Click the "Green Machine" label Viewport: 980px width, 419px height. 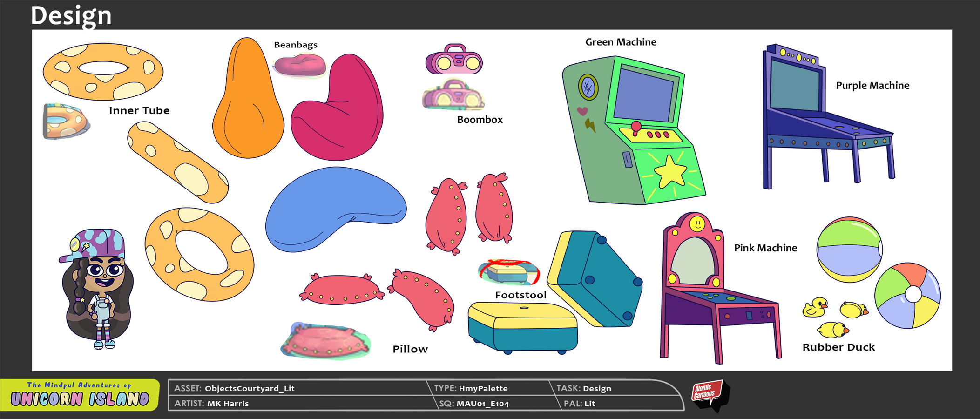[620, 42]
